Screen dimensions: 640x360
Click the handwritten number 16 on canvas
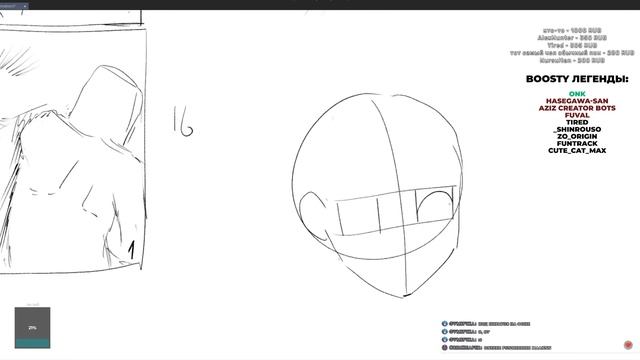tap(183, 121)
